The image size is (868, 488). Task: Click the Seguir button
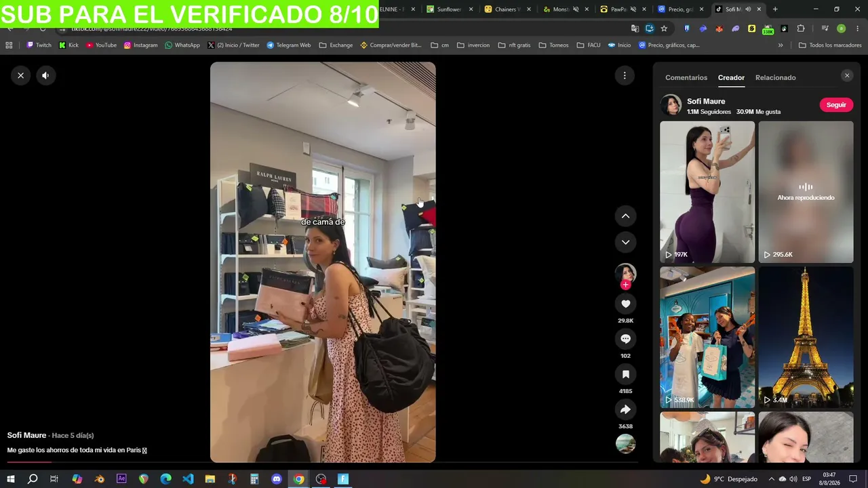836,105
